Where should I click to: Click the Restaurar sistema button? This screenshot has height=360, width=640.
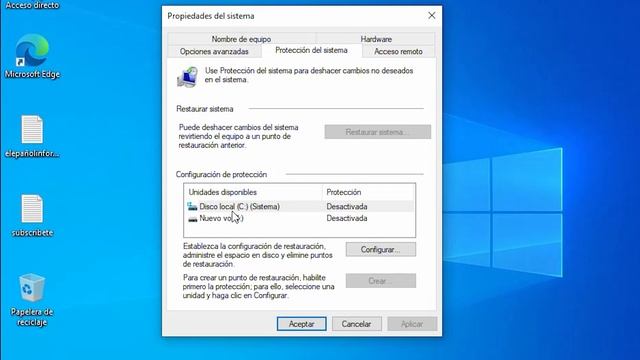point(378,132)
